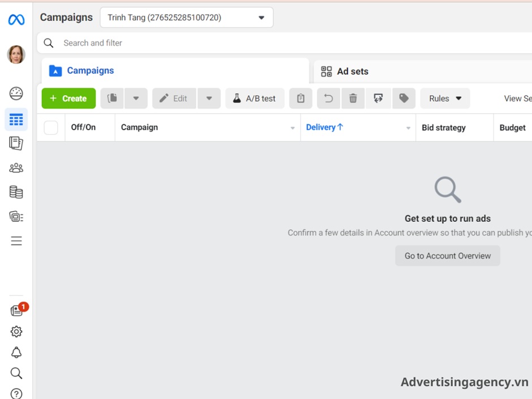The height and width of the screenshot is (399, 532).
Task: Open the All tools hamburger menu
Action: 16,241
